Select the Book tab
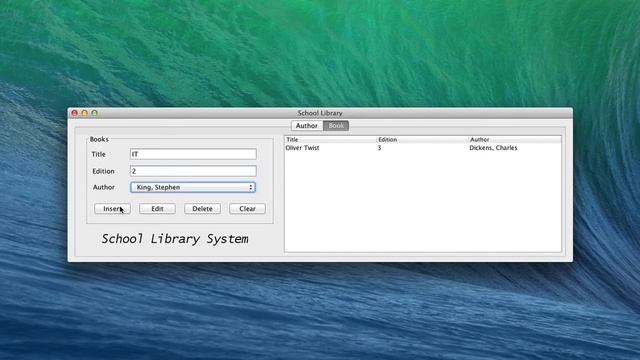 336,126
